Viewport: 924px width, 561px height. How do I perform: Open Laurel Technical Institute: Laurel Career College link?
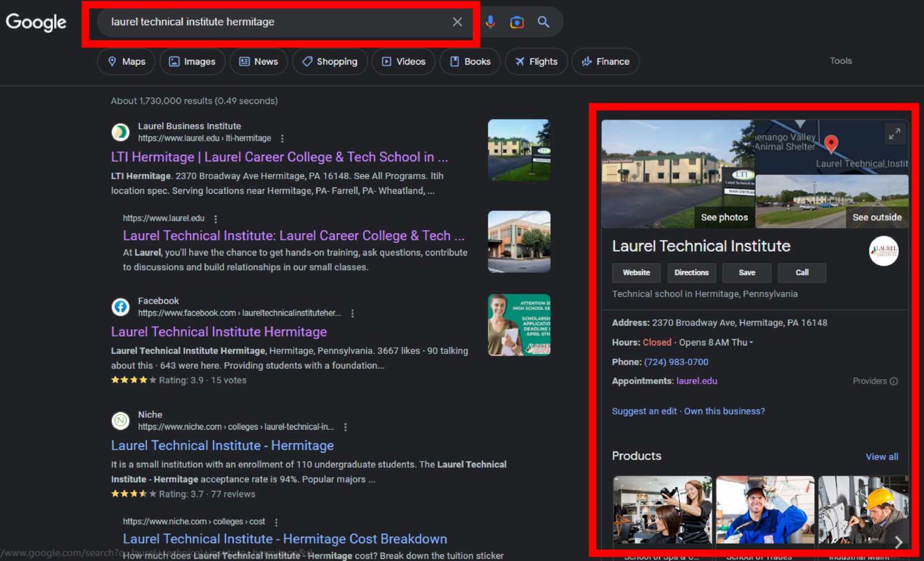(x=293, y=235)
